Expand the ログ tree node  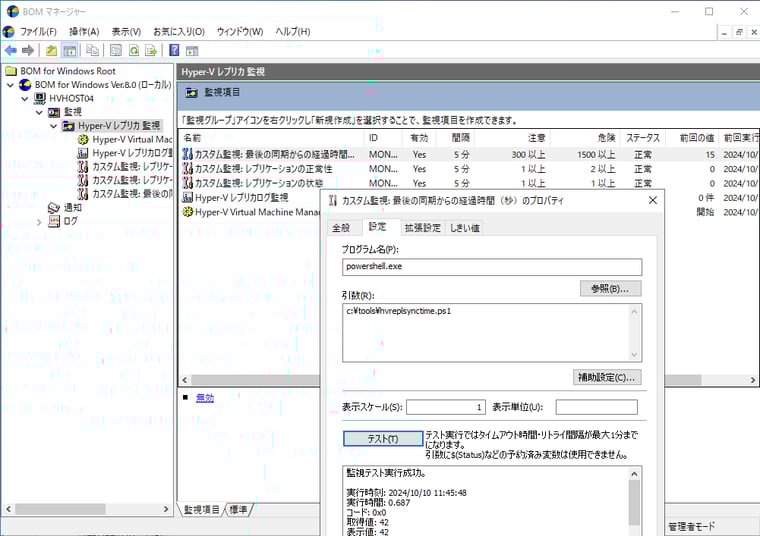[39, 222]
